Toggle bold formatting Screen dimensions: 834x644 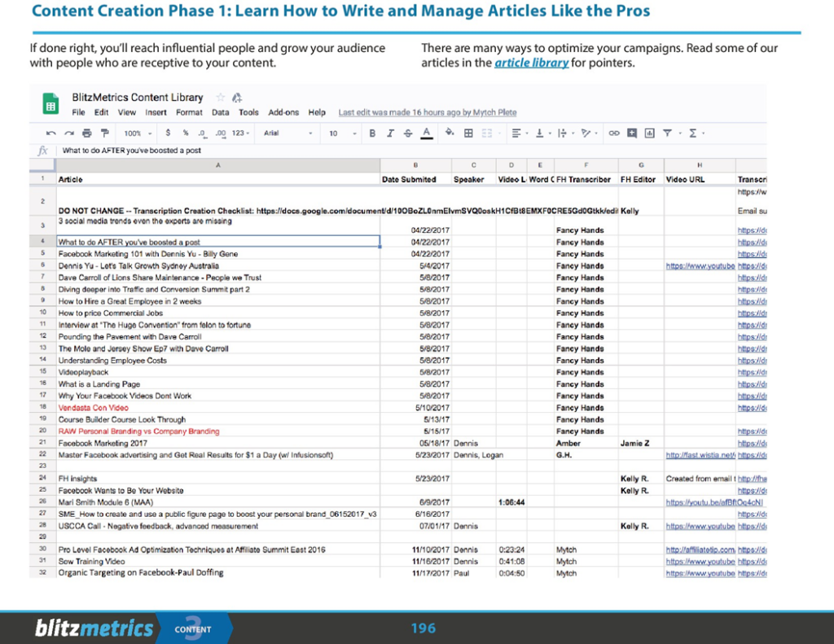click(372, 133)
